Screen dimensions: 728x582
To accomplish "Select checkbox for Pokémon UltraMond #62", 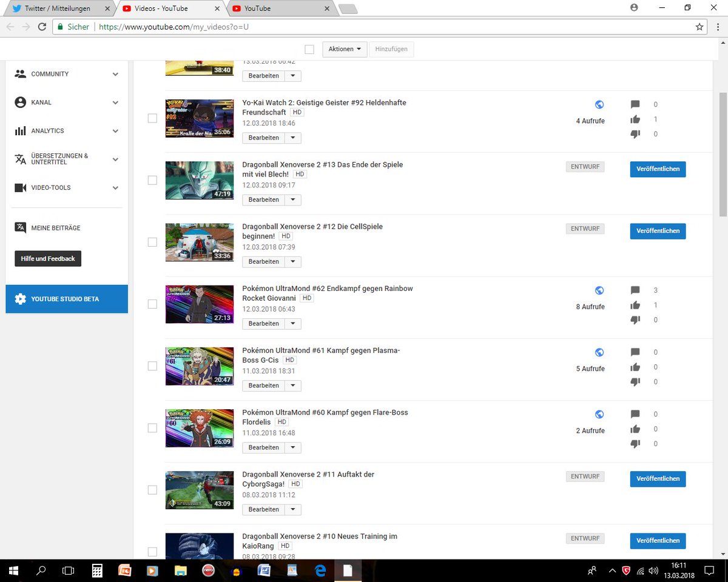I will (x=152, y=304).
